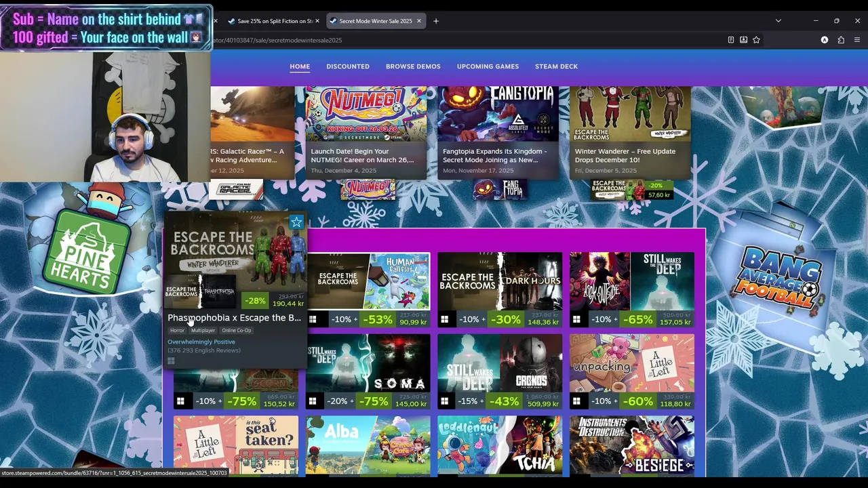Click the Bang Average Football logo artwork
Viewport: 868px width, 488px height.
pyautogui.click(x=780, y=279)
